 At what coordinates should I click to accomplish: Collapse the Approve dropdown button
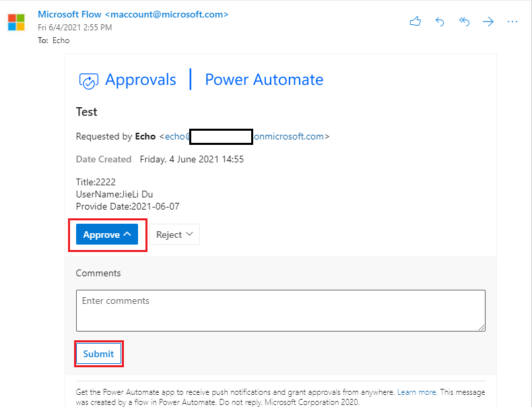coord(107,234)
